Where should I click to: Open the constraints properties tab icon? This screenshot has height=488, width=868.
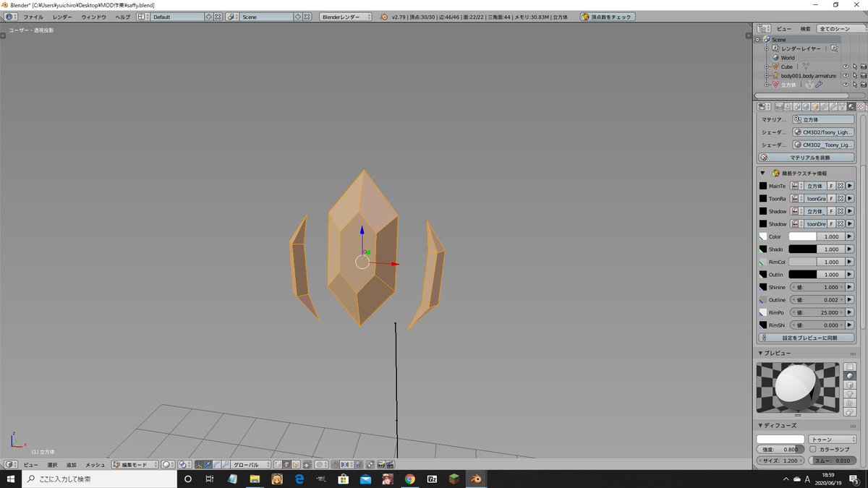pyautogui.click(x=824, y=106)
